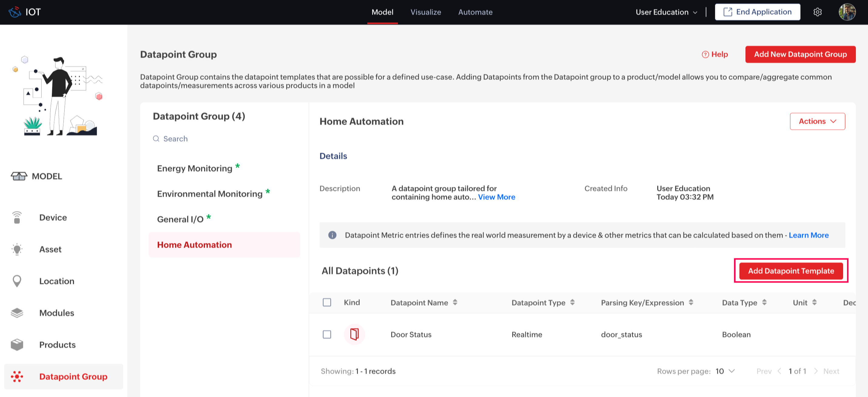Open Location pin in sidebar
Screen dimensions: 868x397
[x=17, y=281]
